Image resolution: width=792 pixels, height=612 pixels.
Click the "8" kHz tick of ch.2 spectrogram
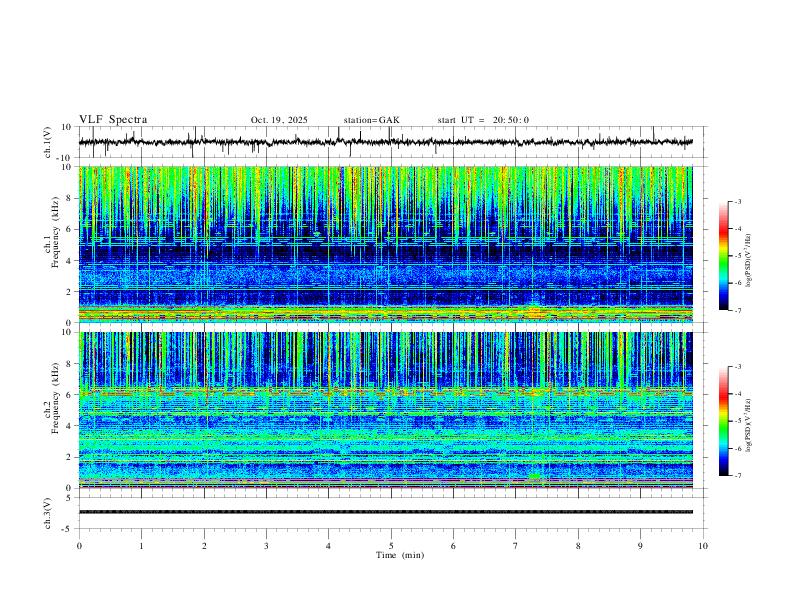(x=70, y=364)
